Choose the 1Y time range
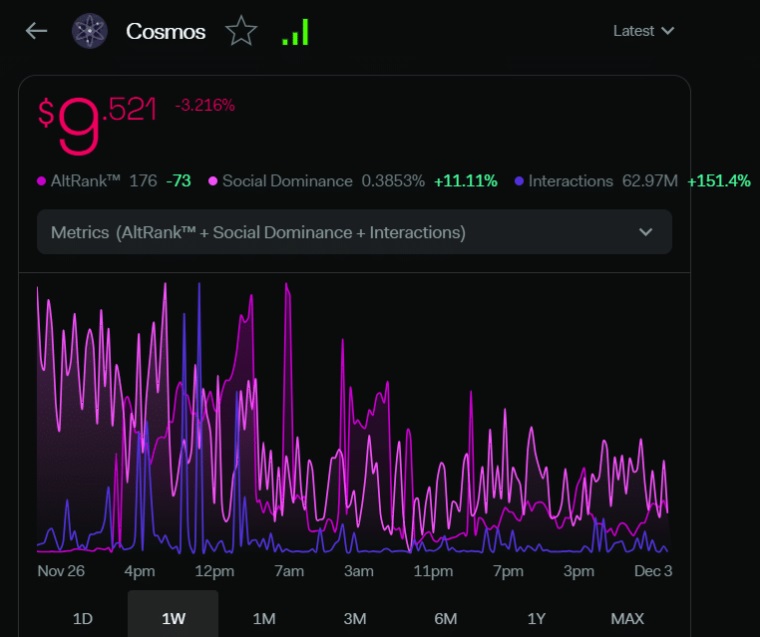This screenshot has height=637, width=760. click(x=537, y=619)
